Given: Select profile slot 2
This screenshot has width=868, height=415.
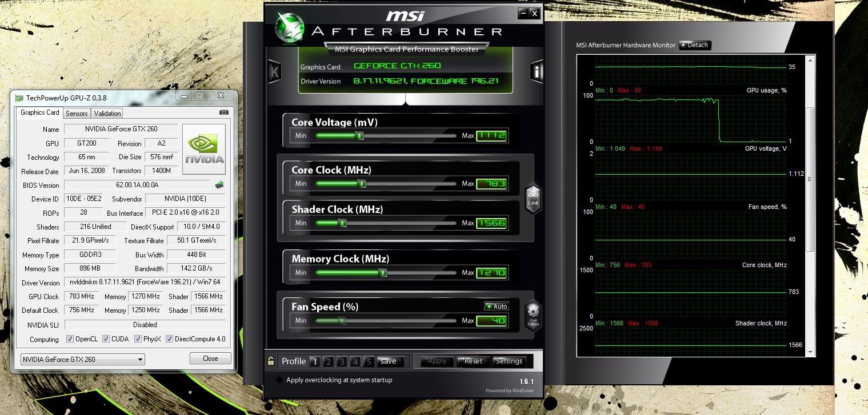Looking at the screenshot, I should [x=328, y=361].
